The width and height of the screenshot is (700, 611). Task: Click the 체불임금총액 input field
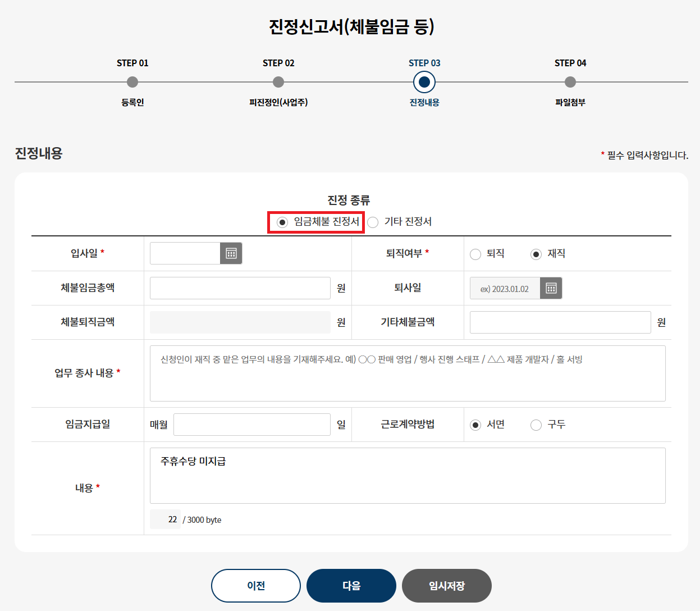coord(240,288)
